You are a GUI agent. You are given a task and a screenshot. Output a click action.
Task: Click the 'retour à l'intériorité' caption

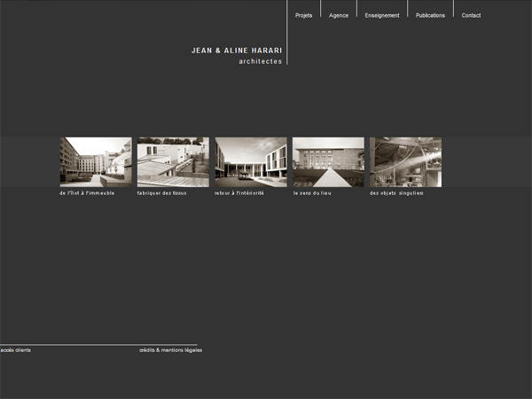(x=239, y=193)
